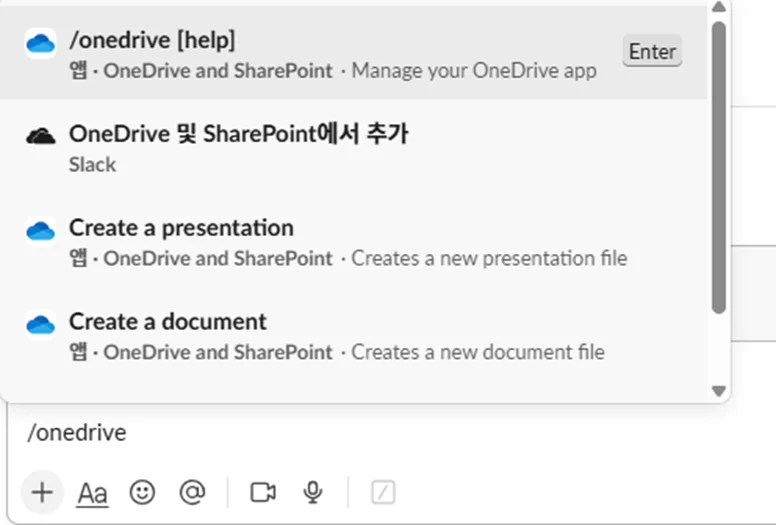Open the emoji picker smiley icon

[x=142, y=492]
